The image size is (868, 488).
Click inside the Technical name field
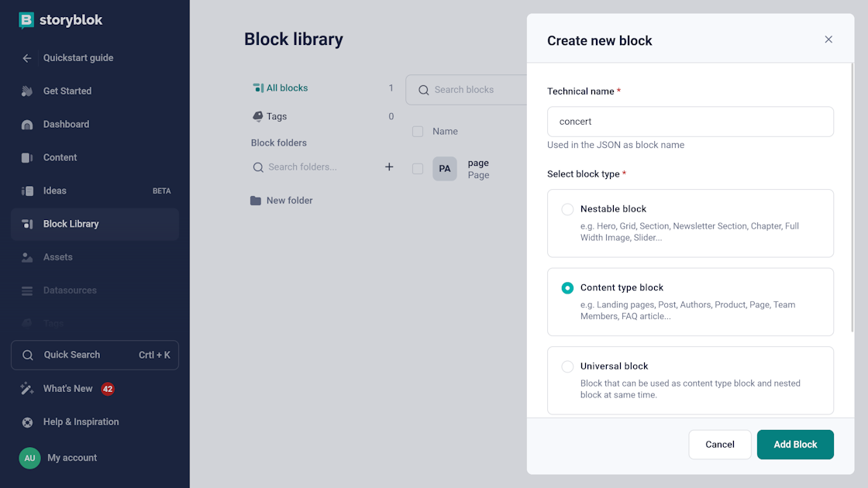pyautogui.click(x=690, y=122)
